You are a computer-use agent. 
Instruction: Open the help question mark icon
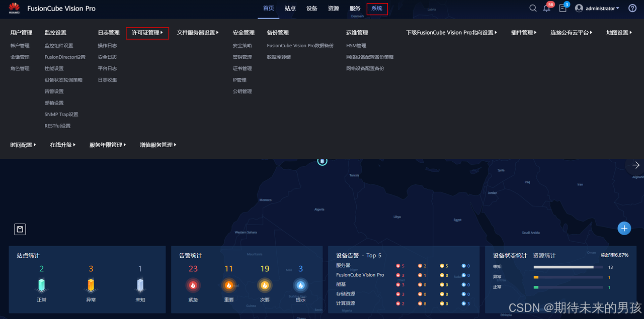632,9
